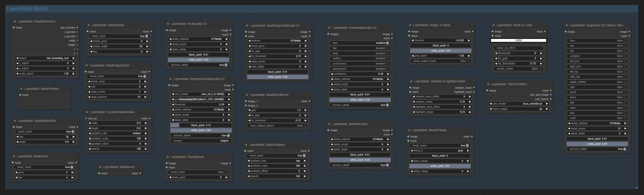Open the channel L(LAB) dropdown
This screenshot has height=195, width=644.
pos(441,40)
